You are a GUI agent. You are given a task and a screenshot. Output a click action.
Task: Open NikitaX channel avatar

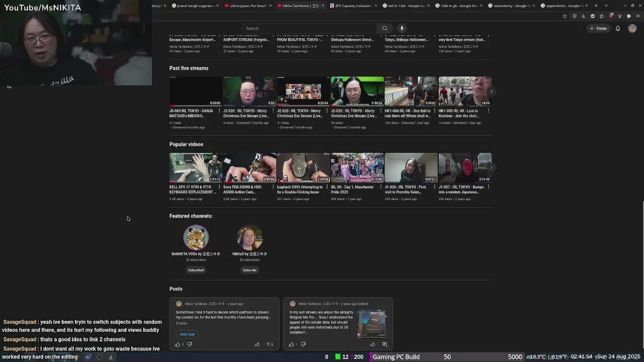tap(250, 237)
